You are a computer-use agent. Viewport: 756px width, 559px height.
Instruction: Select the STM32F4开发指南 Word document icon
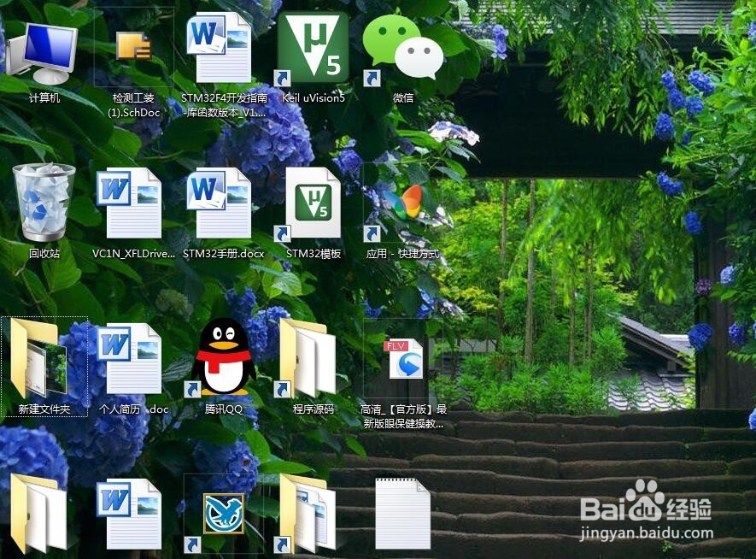pos(219,47)
